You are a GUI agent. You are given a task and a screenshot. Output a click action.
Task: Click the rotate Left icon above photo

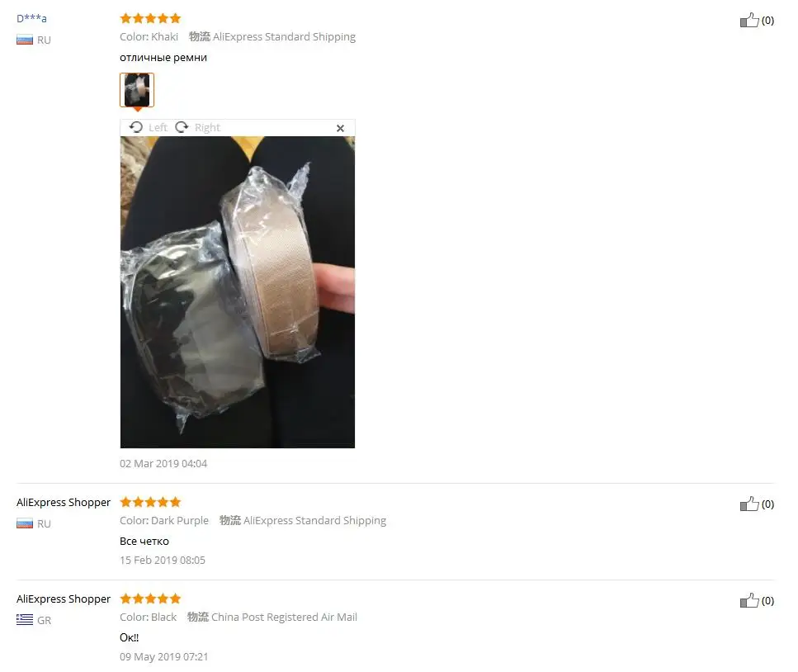136,127
